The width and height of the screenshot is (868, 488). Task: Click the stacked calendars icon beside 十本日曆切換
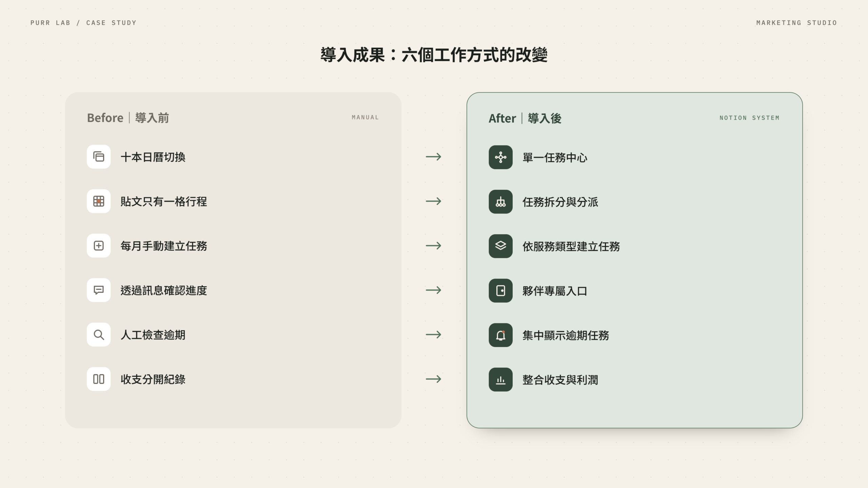pyautogui.click(x=99, y=157)
